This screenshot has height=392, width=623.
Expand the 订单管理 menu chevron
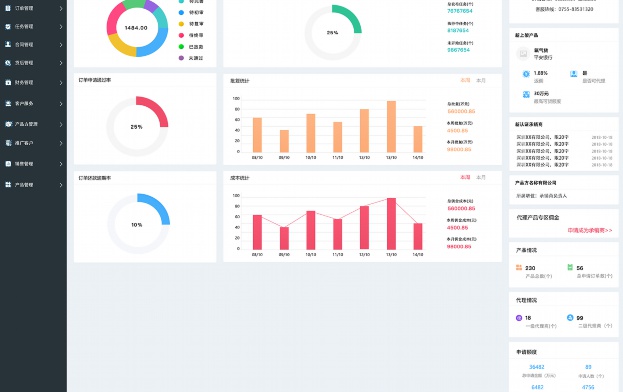tap(61, 8)
